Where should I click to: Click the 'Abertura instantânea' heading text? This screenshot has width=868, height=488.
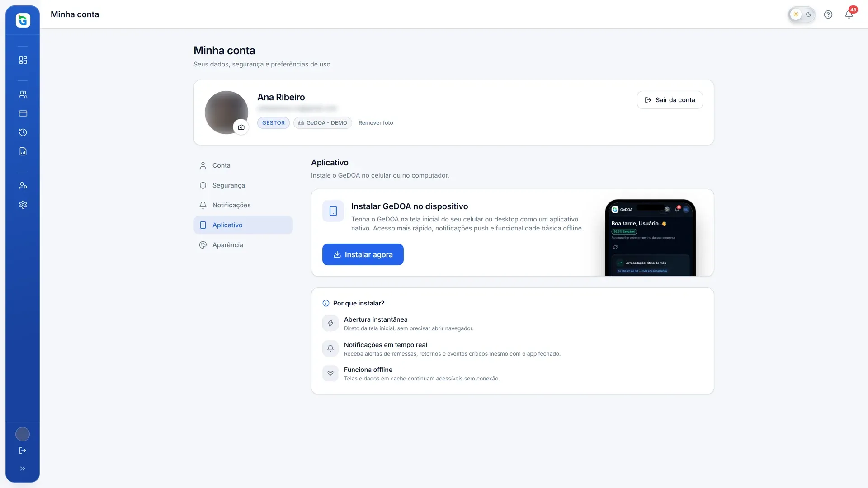tap(376, 319)
